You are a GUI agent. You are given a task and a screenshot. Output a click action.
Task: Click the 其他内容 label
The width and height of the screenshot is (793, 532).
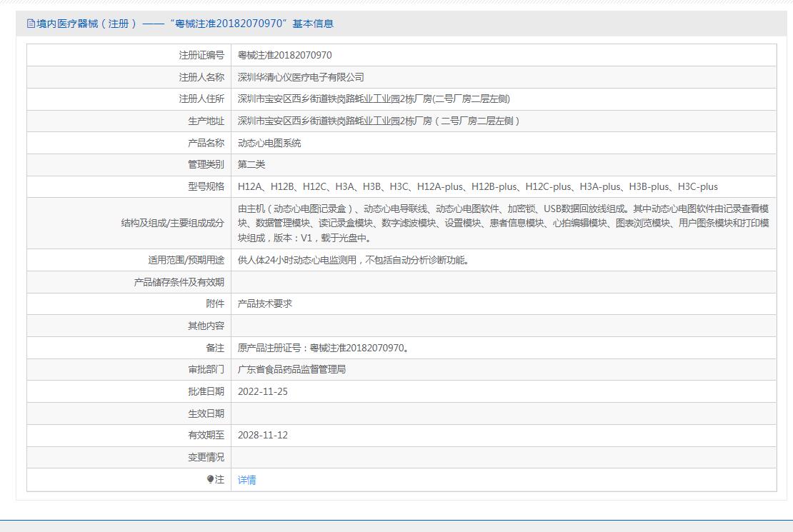pyautogui.click(x=206, y=326)
